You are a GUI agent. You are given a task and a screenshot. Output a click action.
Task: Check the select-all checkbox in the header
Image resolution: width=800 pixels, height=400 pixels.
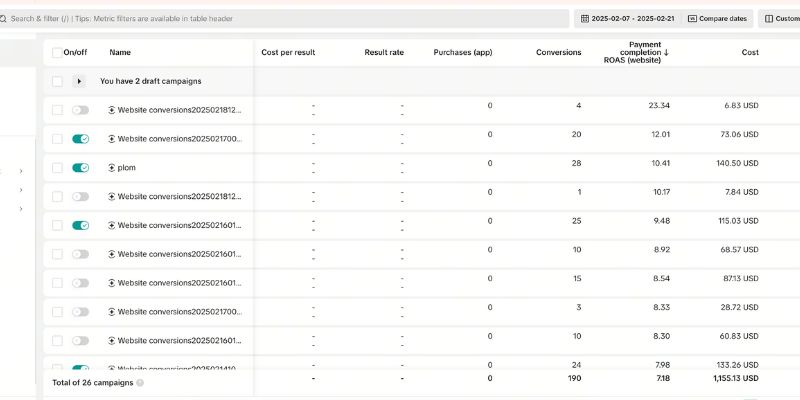[x=57, y=52]
